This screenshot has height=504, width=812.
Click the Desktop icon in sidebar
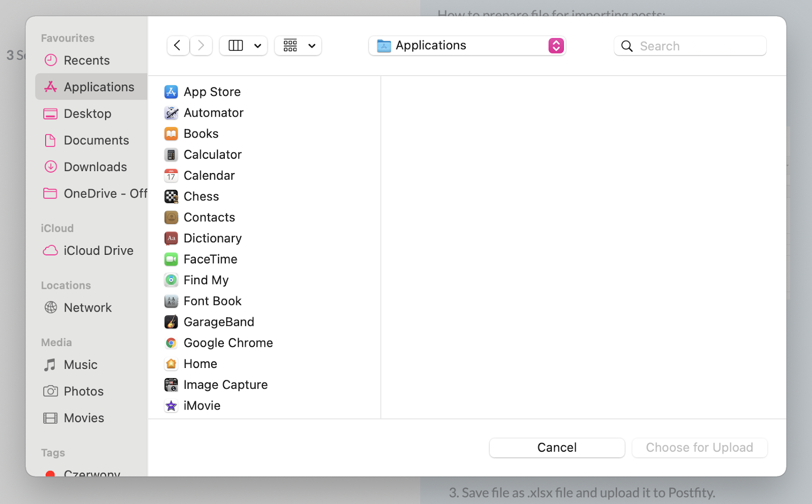tap(50, 114)
